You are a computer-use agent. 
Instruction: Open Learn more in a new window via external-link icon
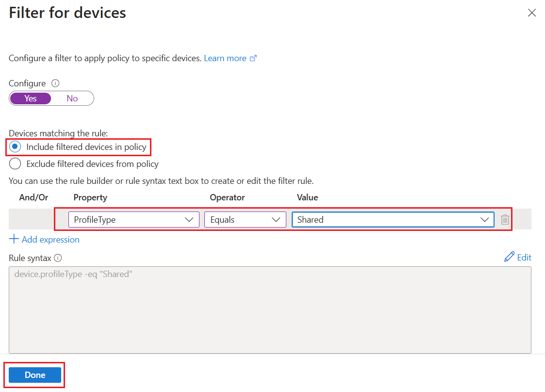253,58
